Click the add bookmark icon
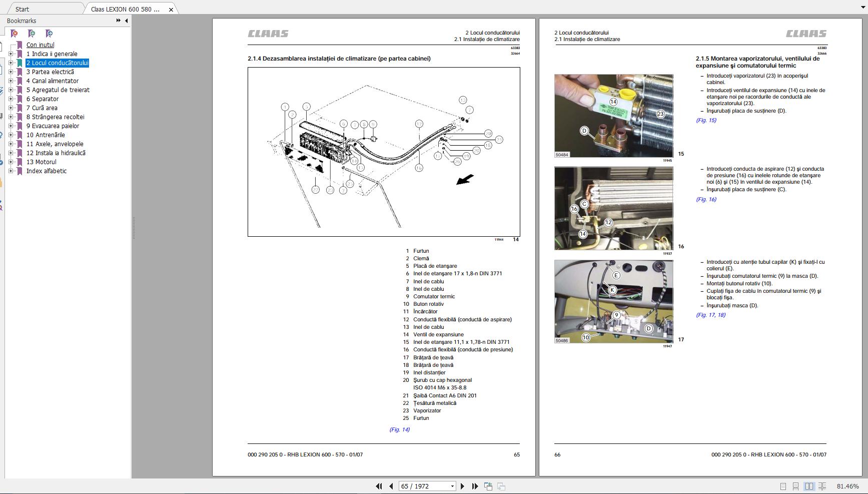This screenshot has height=494, width=868. [32, 34]
